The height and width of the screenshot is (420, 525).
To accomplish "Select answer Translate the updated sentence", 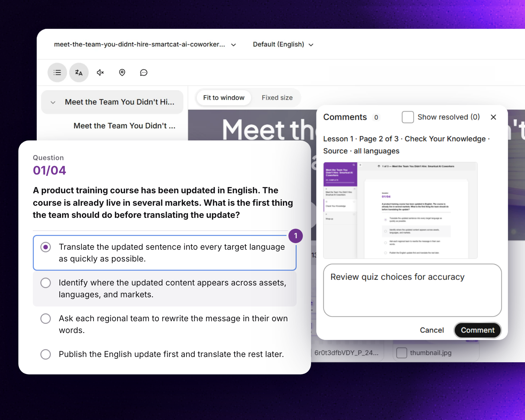I will 165,253.
